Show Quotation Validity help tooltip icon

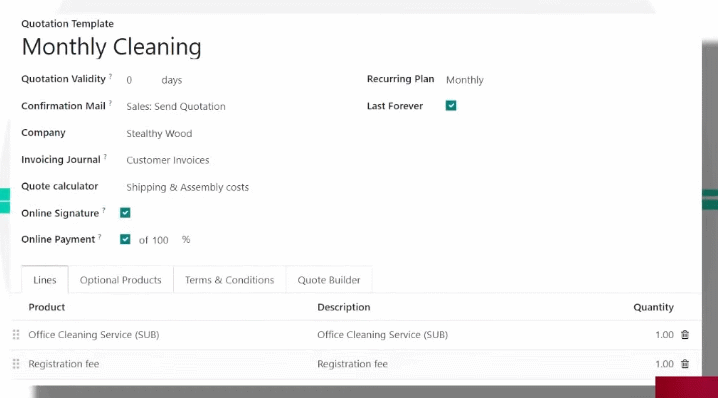pyautogui.click(x=110, y=76)
